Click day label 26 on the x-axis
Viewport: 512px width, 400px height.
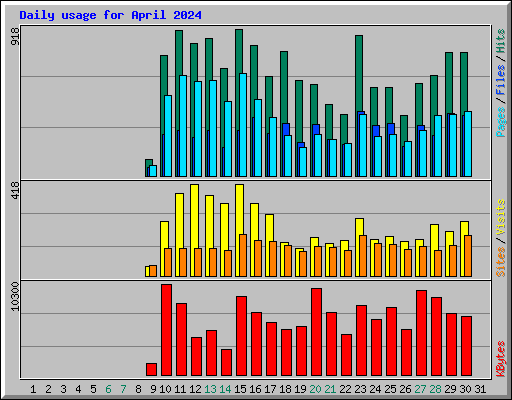coord(405,389)
